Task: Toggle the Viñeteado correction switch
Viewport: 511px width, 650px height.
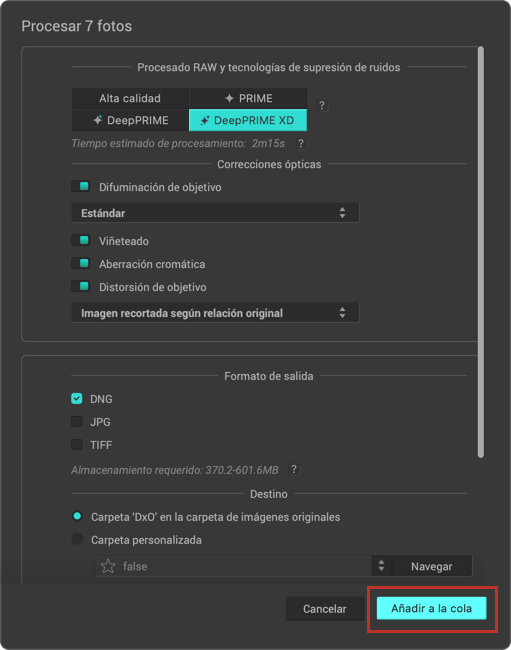Action: 81,240
